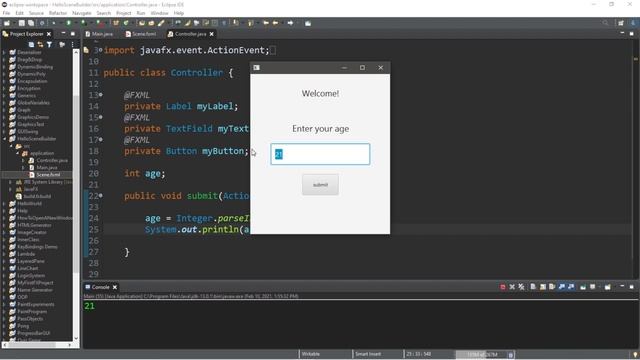The height and width of the screenshot is (360, 640).
Task: Click Remove All Terminated Launches icon
Action: (x=522, y=287)
